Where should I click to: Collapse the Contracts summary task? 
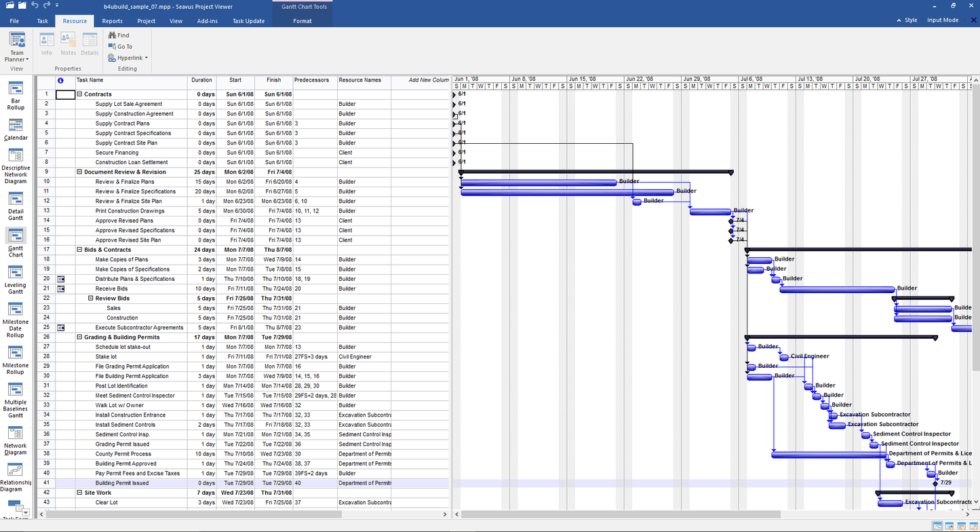(x=79, y=94)
